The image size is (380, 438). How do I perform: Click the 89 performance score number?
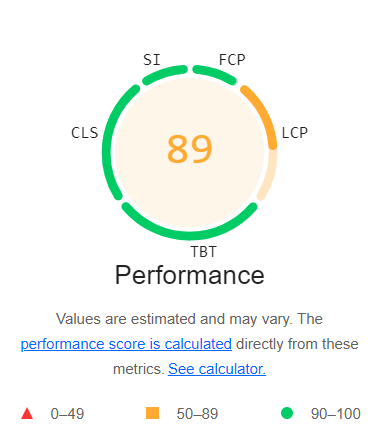190,149
